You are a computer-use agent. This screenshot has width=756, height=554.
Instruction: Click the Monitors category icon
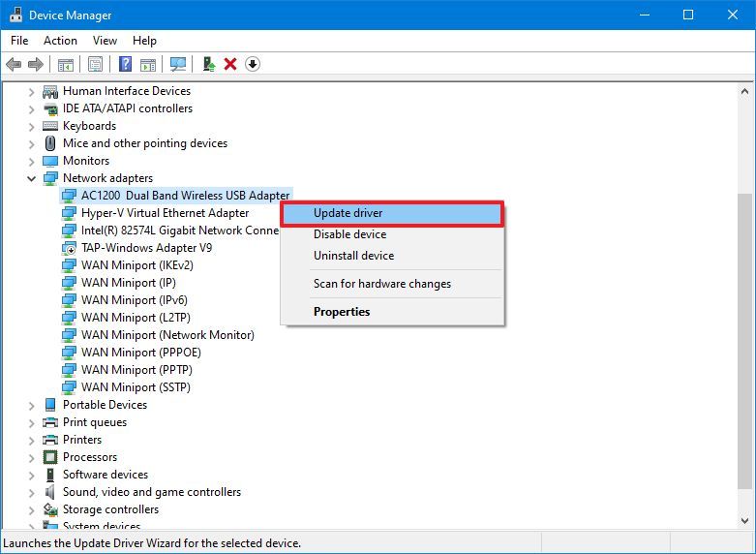(50, 161)
